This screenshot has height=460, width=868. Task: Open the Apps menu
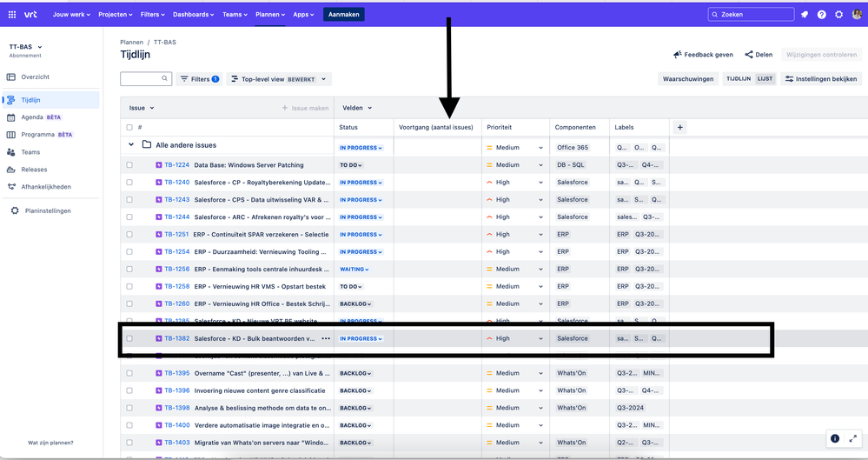[x=303, y=15]
